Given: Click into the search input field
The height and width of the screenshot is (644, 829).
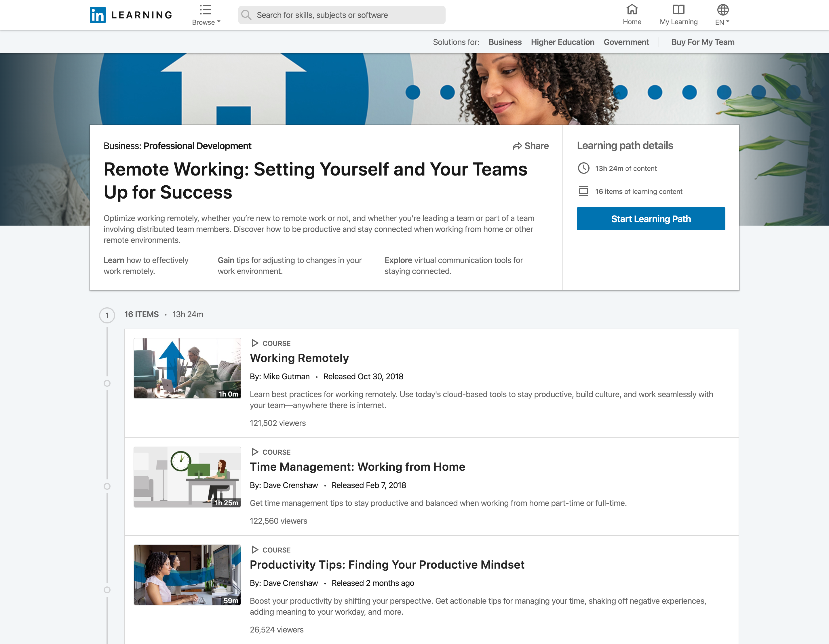Looking at the screenshot, I should click(x=341, y=15).
